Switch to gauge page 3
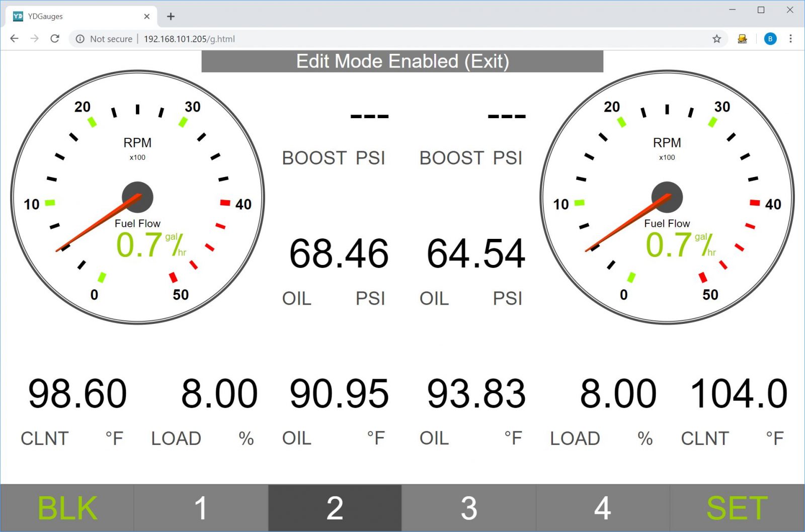 pos(469,508)
